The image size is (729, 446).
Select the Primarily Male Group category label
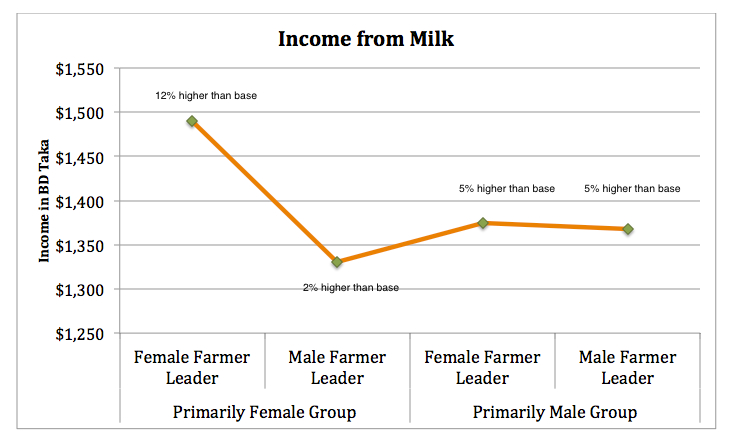[x=555, y=412]
